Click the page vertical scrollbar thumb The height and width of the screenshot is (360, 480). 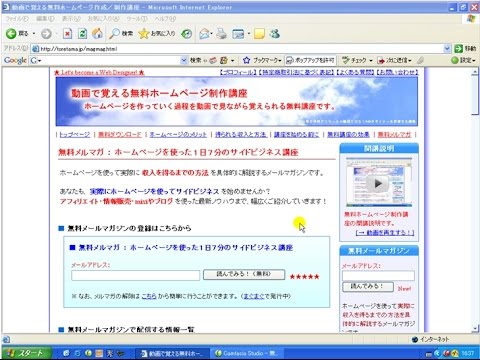coord(475,95)
